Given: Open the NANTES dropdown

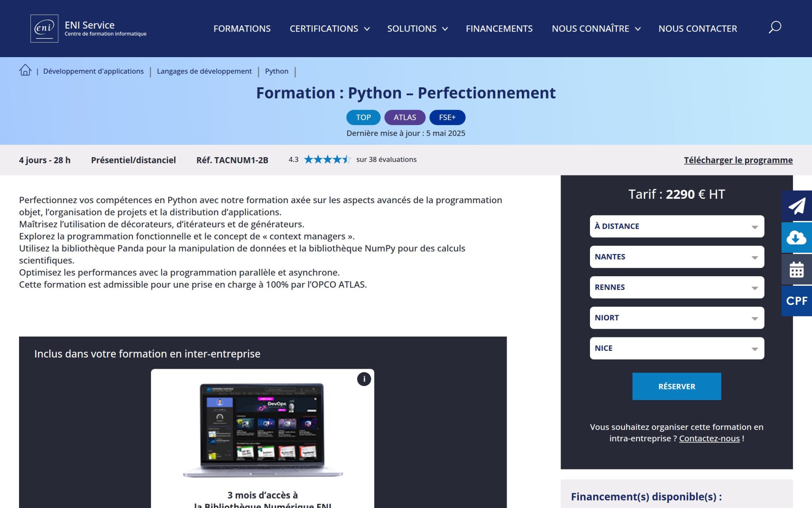Looking at the screenshot, I should point(677,257).
